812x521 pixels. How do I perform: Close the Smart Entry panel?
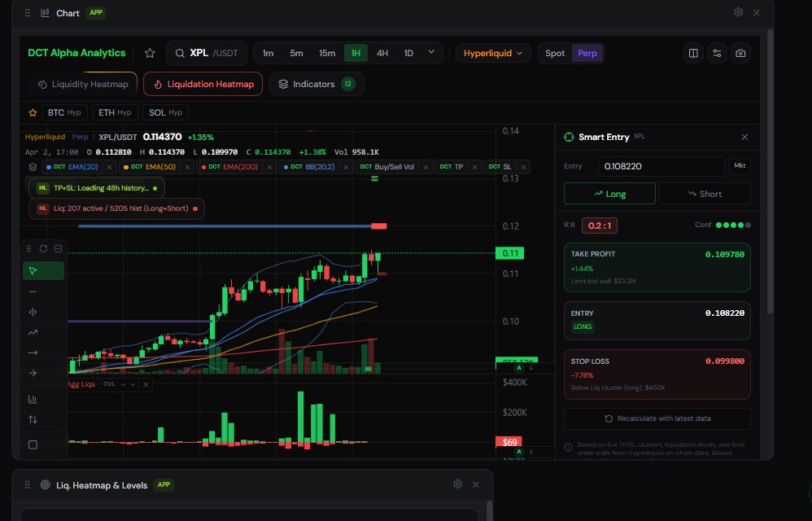tap(744, 137)
